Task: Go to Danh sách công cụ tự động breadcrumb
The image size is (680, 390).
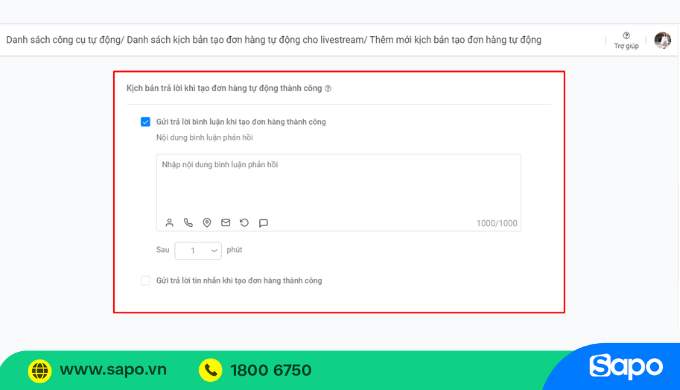Action: 63,40
